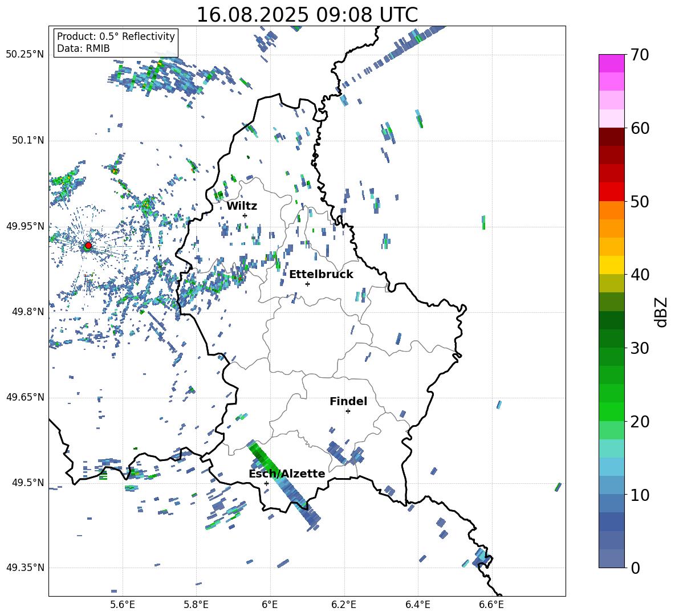Viewport: 675px width, 616px height.
Task: Click the bright red colorbar segment near 50
Action: [x=611, y=192]
